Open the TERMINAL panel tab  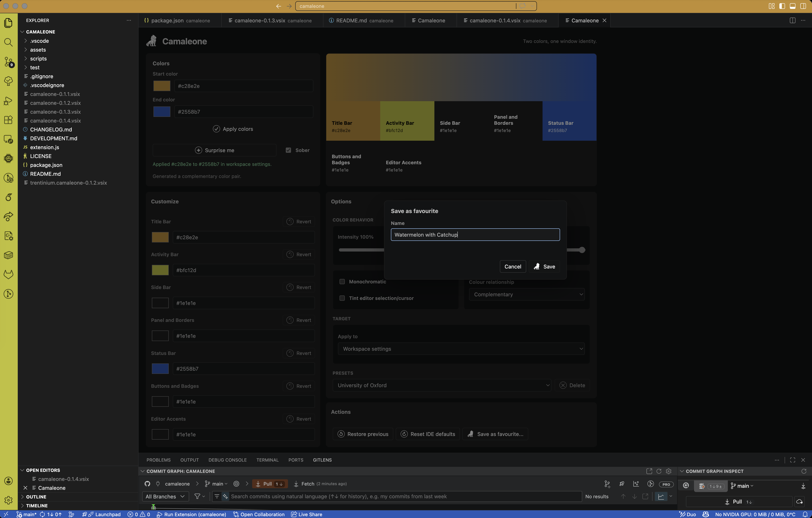point(267,460)
